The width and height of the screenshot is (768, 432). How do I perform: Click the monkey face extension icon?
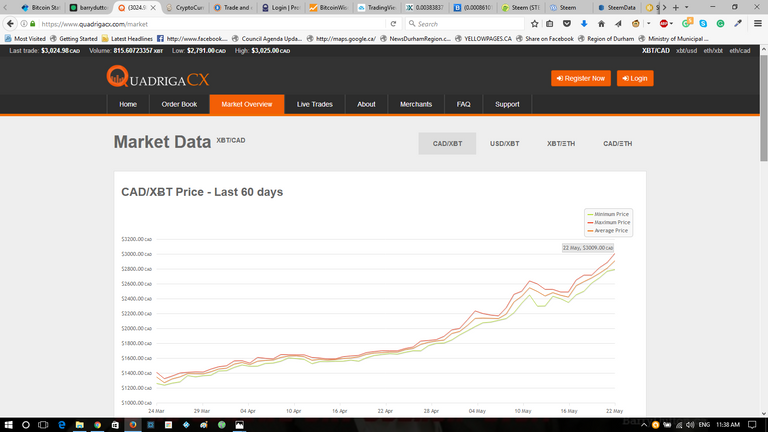click(635, 24)
